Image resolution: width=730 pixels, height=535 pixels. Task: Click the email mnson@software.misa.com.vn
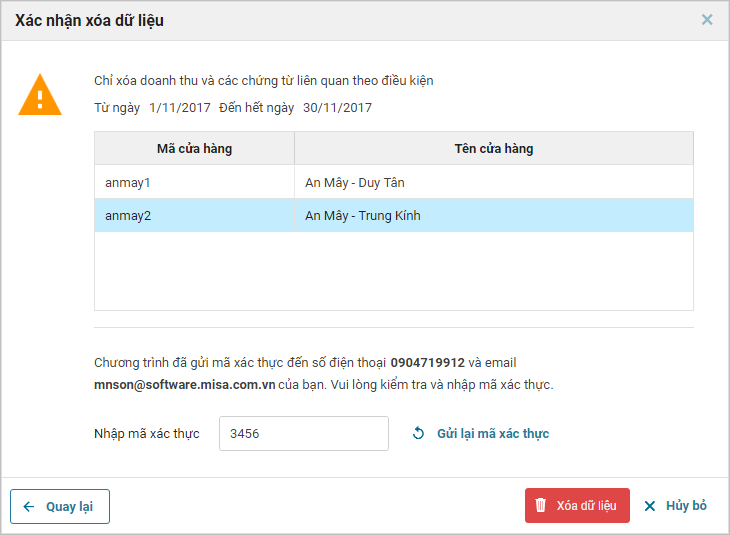click(x=184, y=384)
